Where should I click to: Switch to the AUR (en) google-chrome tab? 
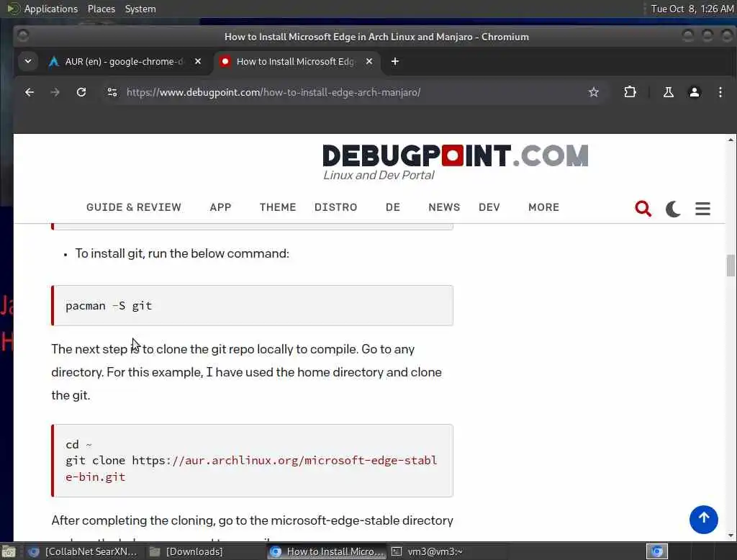[125, 62]
